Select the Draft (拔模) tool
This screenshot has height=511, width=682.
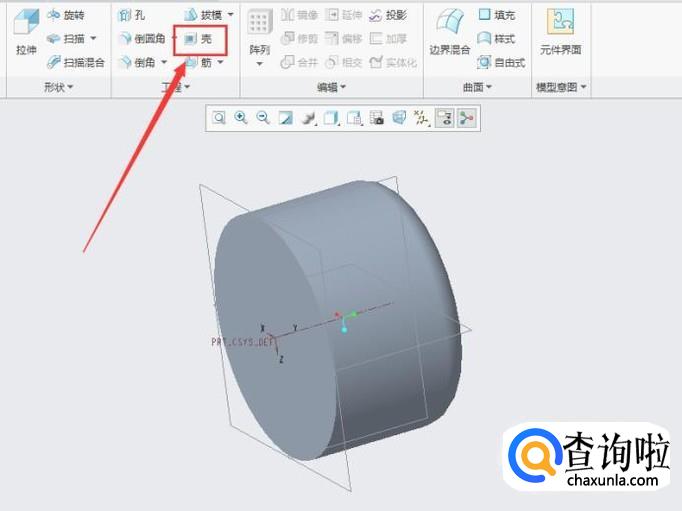(203, 15)
